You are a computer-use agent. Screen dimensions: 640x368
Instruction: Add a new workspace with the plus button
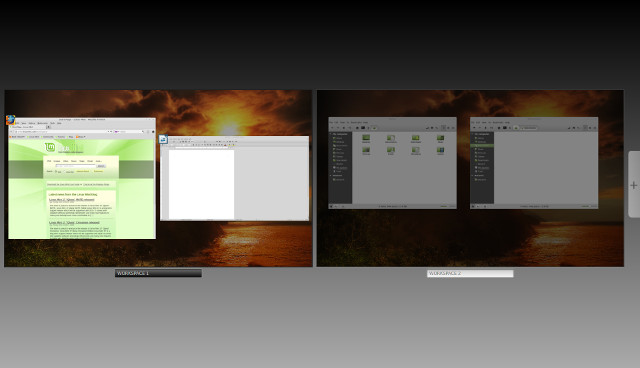point(633,185)
